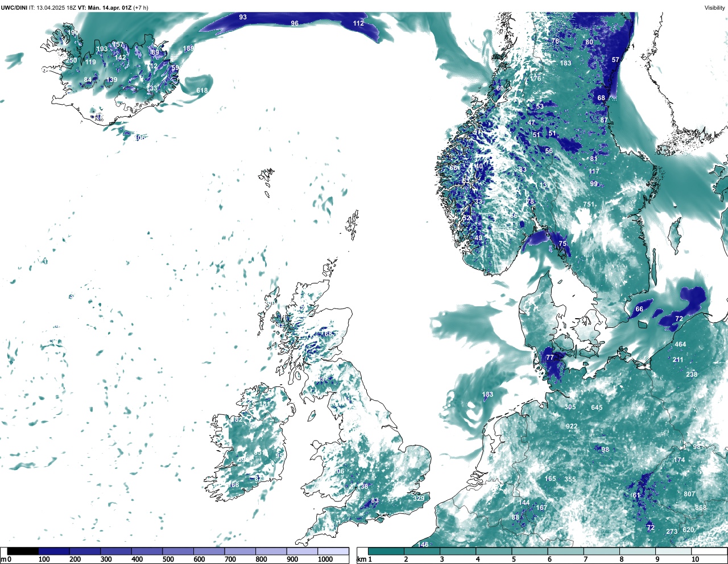This screenshot has width=728, height=564.
Task: Click the 'Visibility' title at top right
Action: click(x=714, y=7)
